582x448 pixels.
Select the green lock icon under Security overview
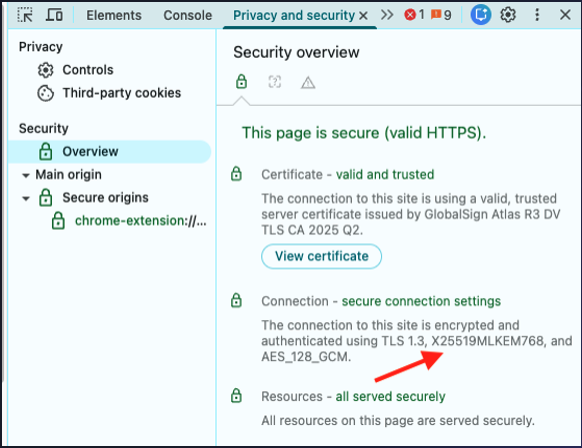(241, 81)
